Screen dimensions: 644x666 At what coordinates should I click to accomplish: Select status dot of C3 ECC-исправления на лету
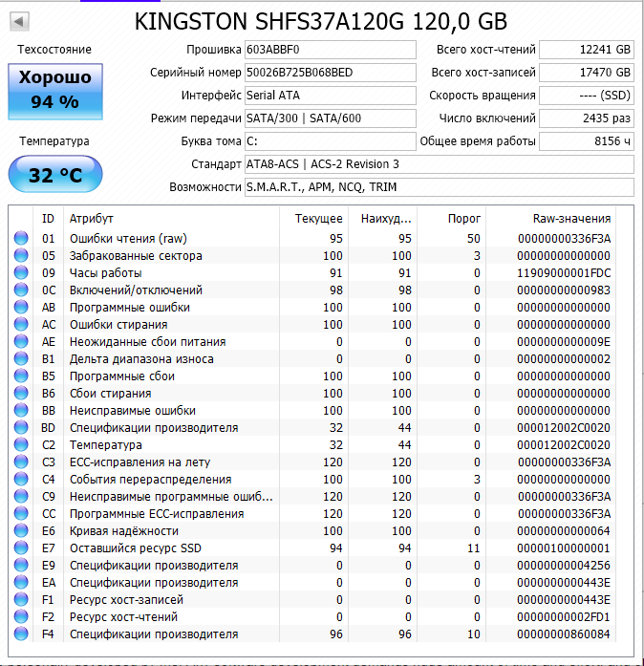pyautogui.click(x=21, y=462)
